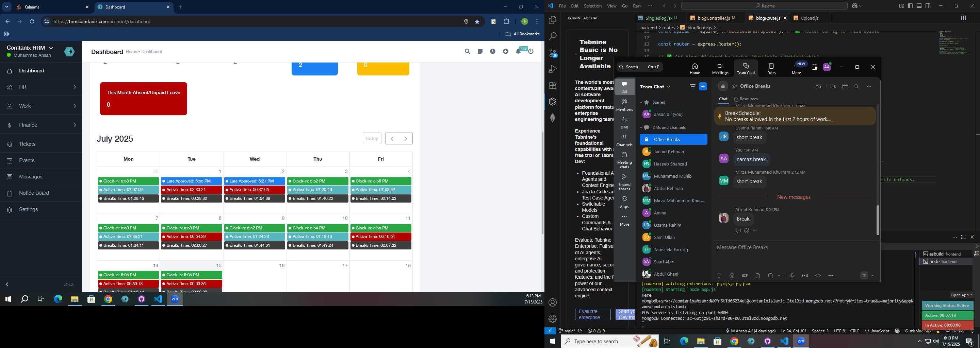Go to next month in HRM calendar
The image size is (980, 348).
(406, 139)
